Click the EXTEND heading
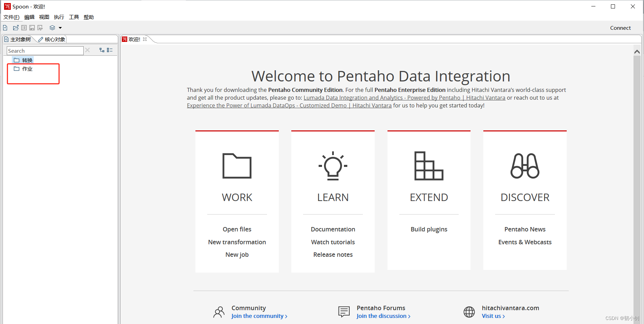The image size is (644, 324). pos(429,197)
